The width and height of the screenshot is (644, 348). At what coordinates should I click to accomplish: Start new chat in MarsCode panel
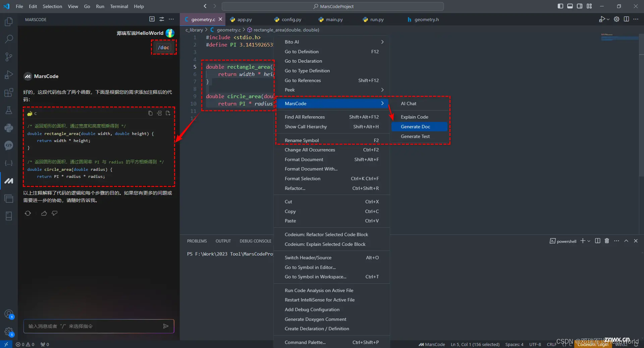pyautogui.click(x=152, y=19)
